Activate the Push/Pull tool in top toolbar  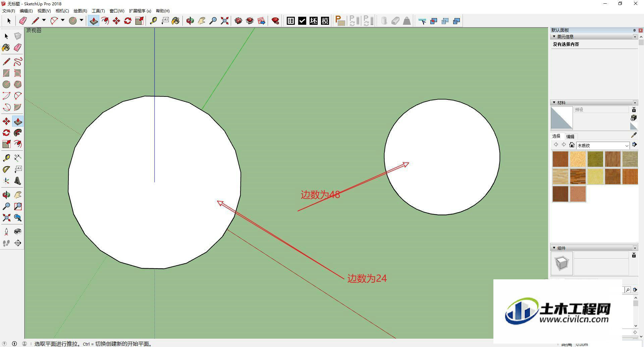tap(94, 21)
